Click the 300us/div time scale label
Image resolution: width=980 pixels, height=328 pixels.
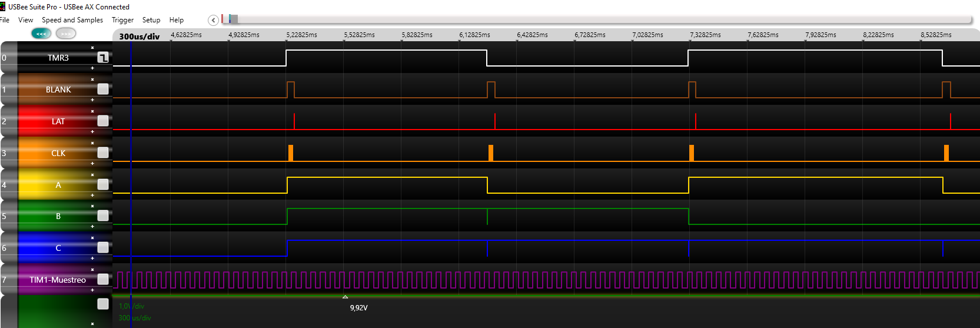139,37
